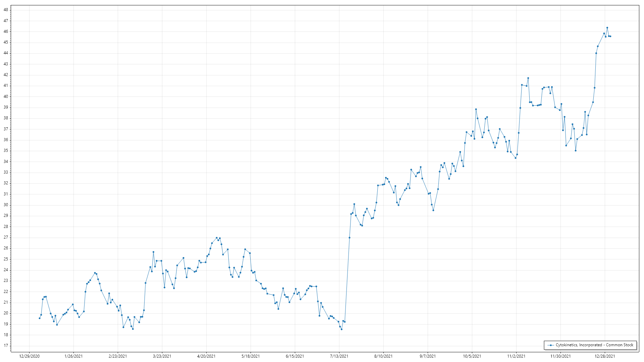Click the 17 value on the y-axis
The height and width of the screenshot is (362, 644).
tap(6, 346)
